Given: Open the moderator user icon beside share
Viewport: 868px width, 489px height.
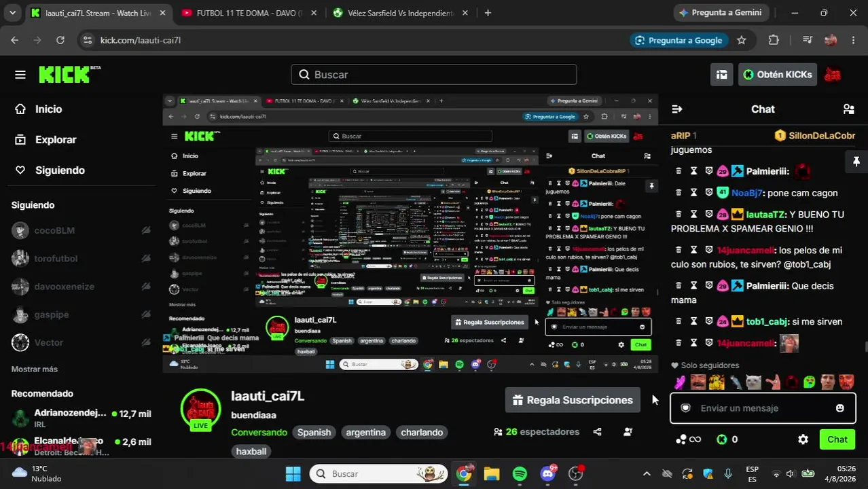Looking at the screenshot, I should 628,432.
